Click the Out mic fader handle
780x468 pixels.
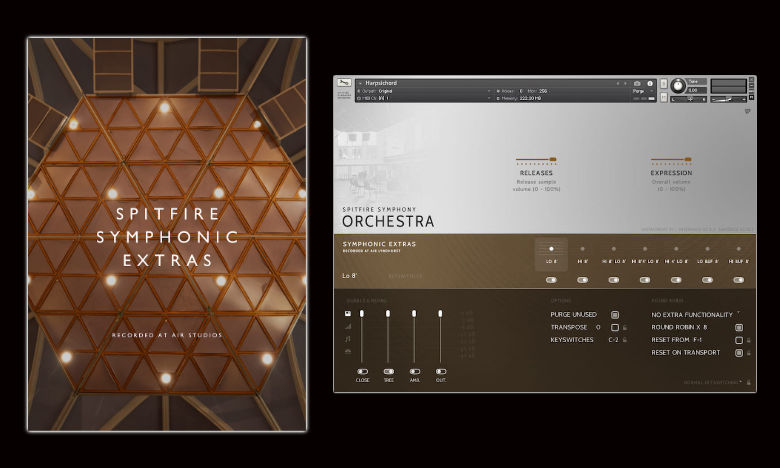tap(440, 313)
